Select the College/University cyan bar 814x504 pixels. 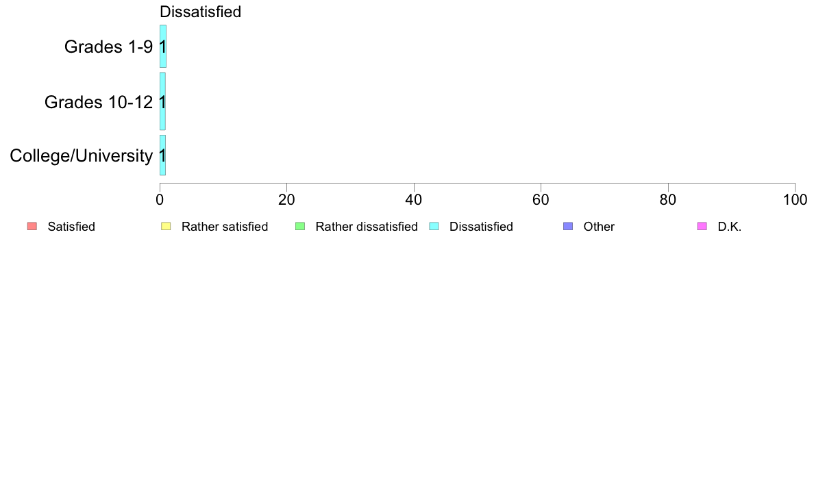[x=162, y=155]
